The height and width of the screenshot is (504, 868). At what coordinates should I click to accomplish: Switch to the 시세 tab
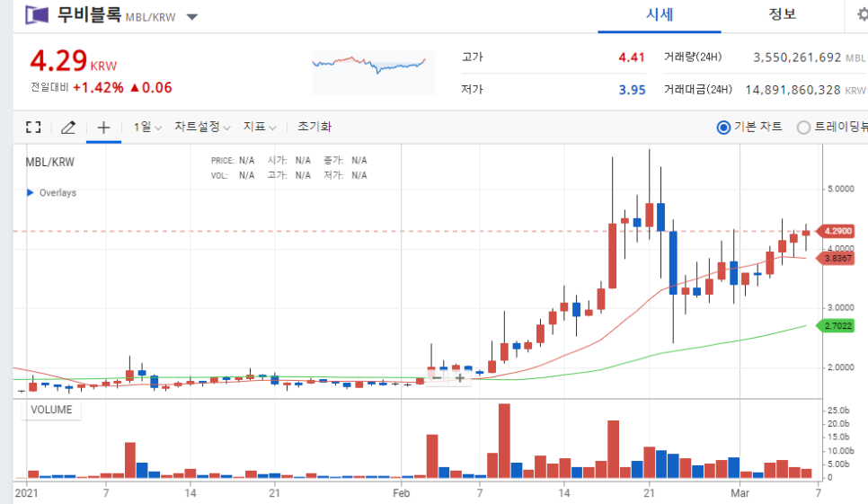[660, 15]
